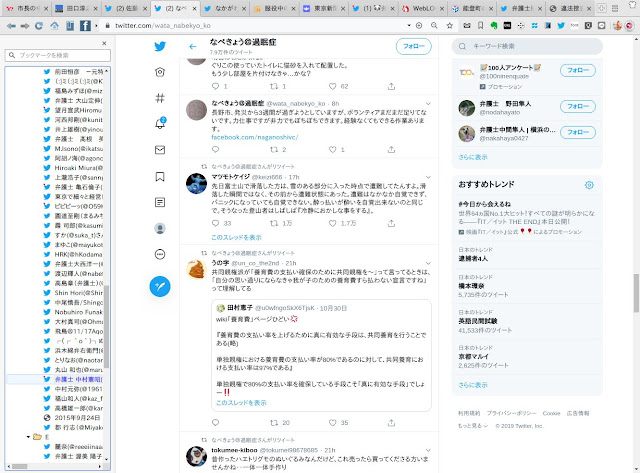Image resolution: width=640 pixels, height=473 pixels.
Task: Switch to the 東京新聞 browser tab
Action: click(x=324, y=8)
